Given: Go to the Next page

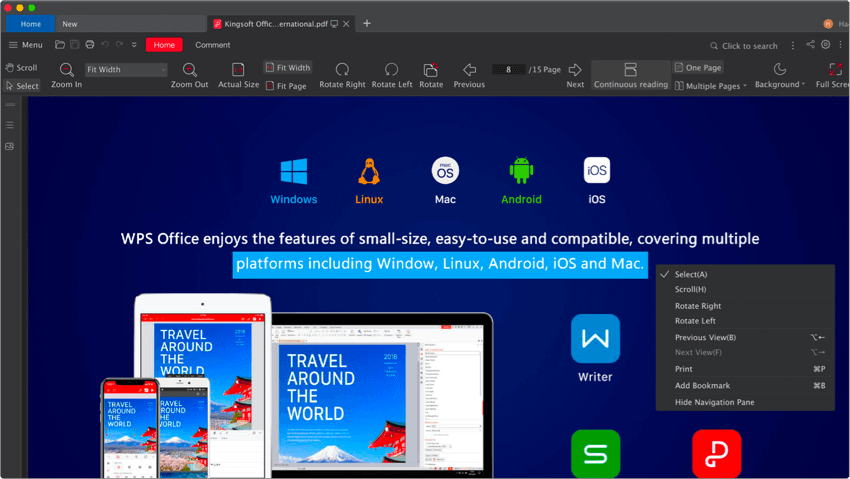Looking at the screenshot, I should tap(575, 75).
